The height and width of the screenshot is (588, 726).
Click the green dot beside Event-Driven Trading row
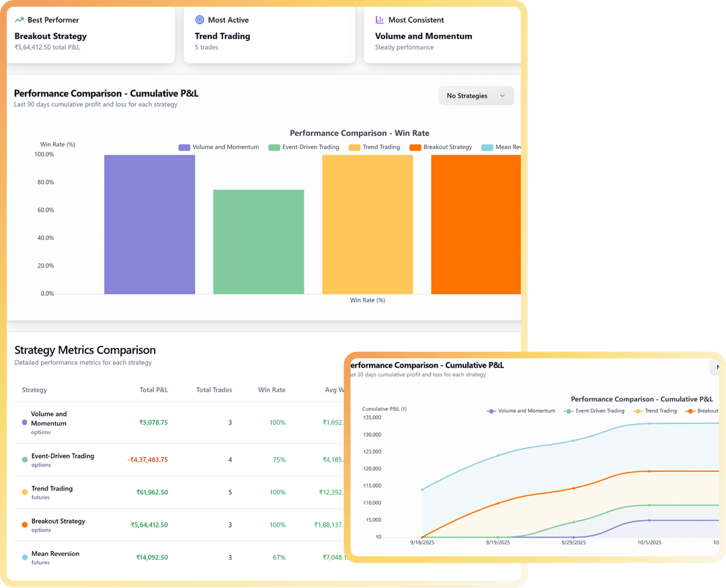(x=25, y=460)
